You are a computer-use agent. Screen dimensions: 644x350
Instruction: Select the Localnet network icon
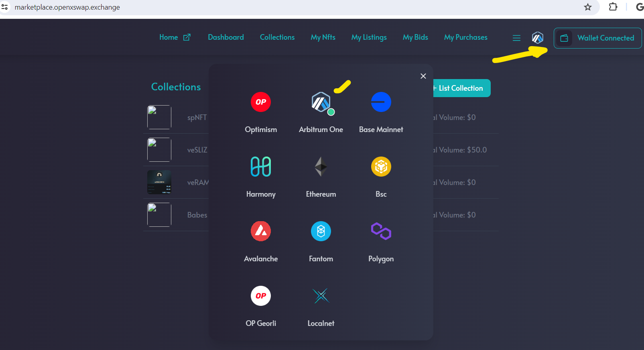coord(321,296)
